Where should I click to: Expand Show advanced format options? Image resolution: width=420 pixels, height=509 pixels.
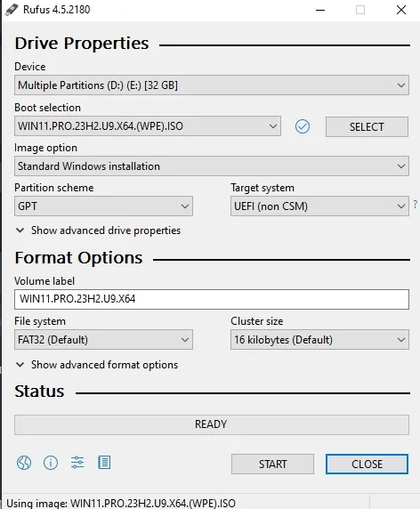click(97, 365)
